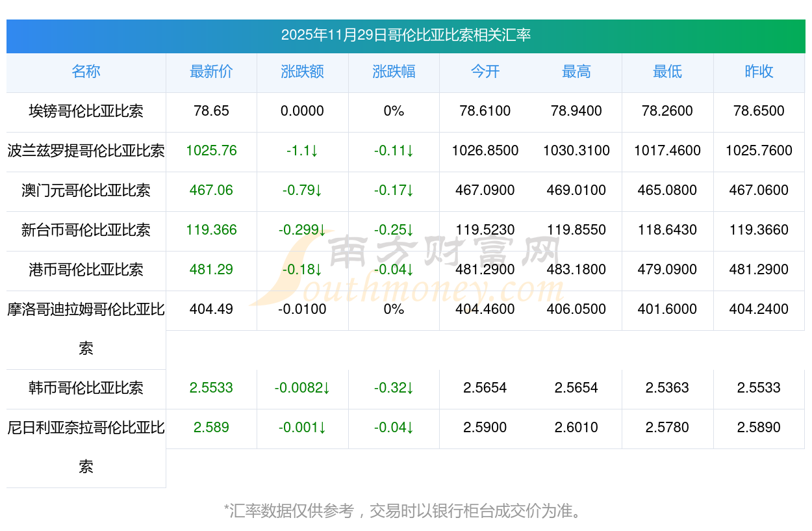
Task: Select the 新台币哥伦比亚比索 row name
Action: [x=86, y=230]
